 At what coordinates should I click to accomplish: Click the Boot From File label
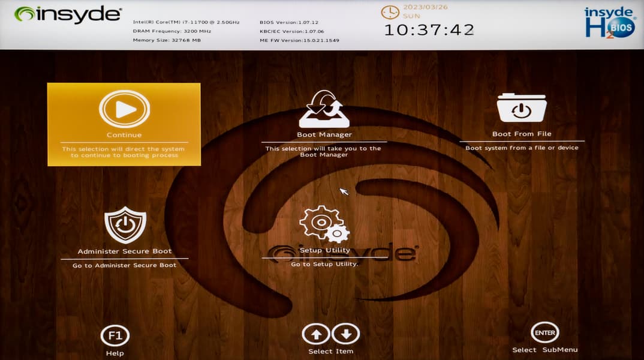[522, 134]
